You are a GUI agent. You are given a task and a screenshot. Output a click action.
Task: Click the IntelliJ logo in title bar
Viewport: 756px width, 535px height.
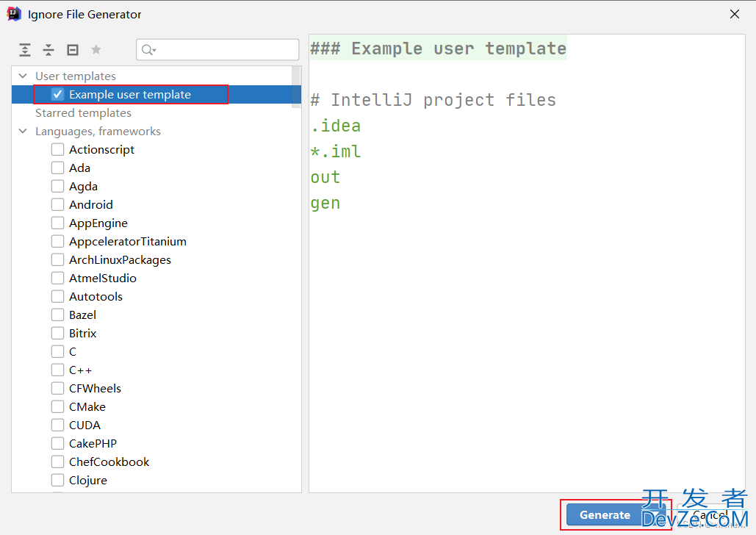point(14,14)
